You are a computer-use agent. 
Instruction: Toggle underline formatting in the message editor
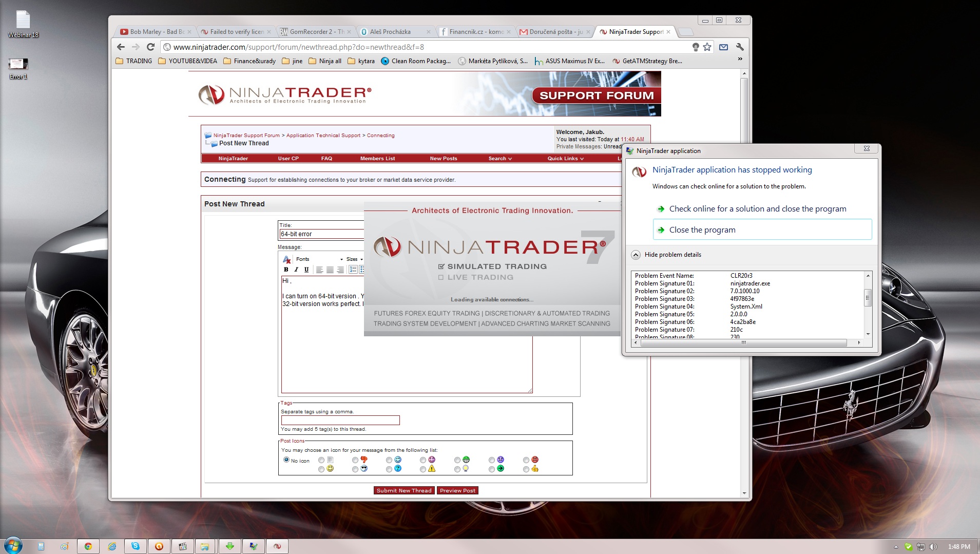[x=306, y=270]
